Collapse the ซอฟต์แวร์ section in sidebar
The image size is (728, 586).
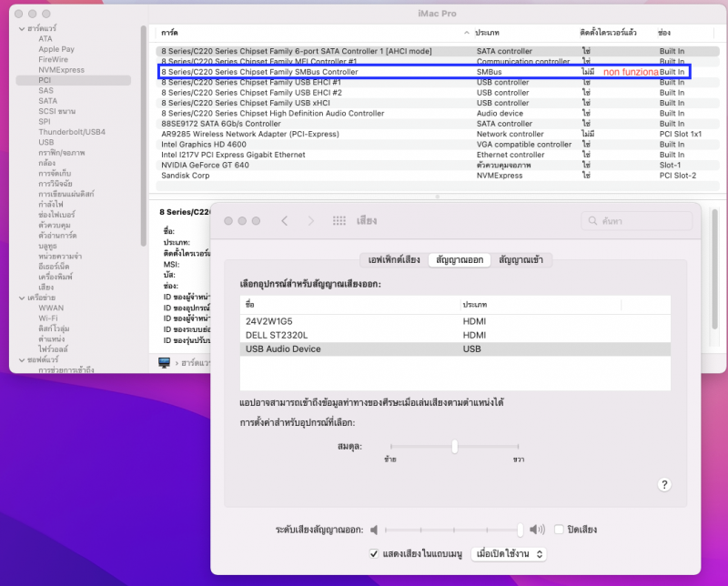pos(19,359)
